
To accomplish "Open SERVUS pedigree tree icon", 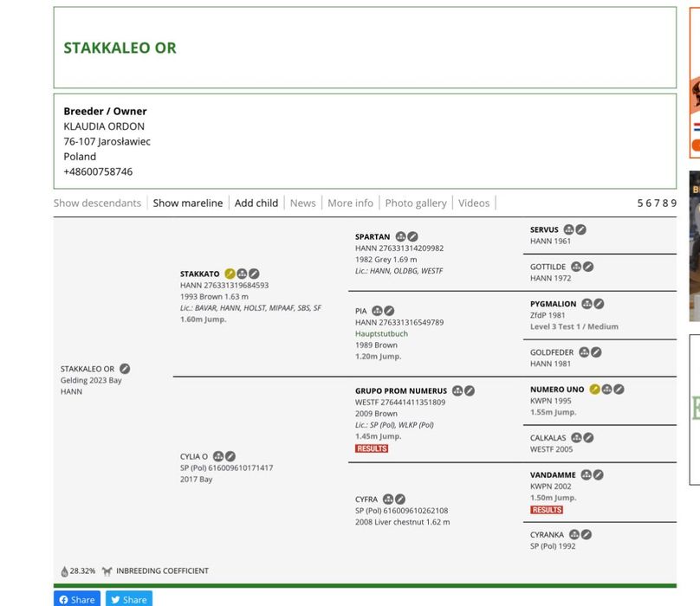I will click(568, 229).
